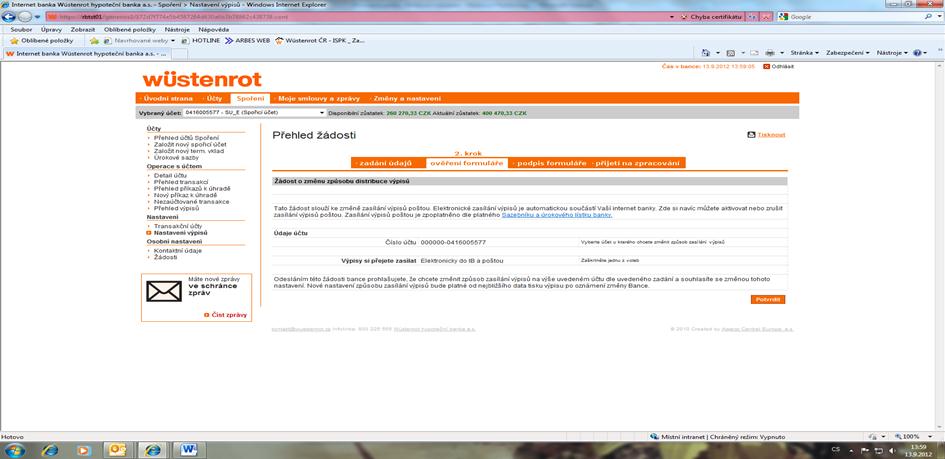The height and width of the screenshot is (459, 945).
Task: Open the Soubor menu
Action: coord(21,29)
